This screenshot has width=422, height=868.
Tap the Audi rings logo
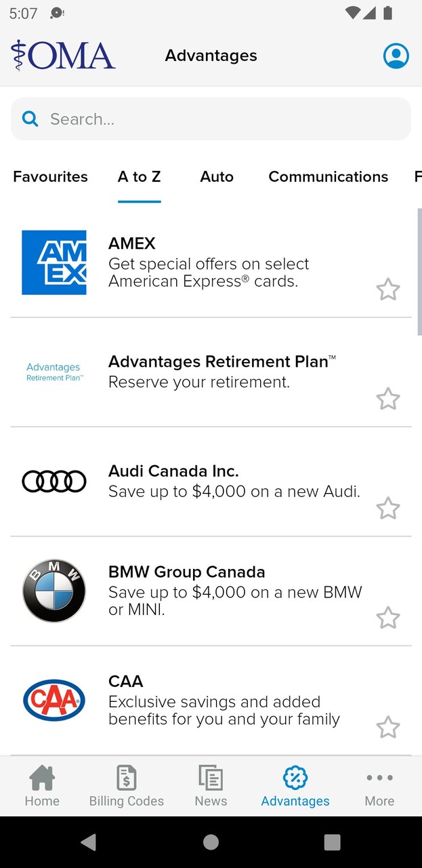(54, 481)
